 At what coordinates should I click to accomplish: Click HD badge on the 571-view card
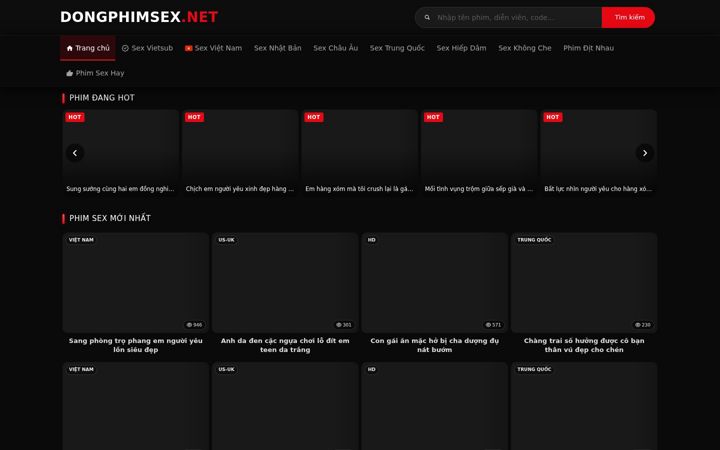[x=371, y=240]
